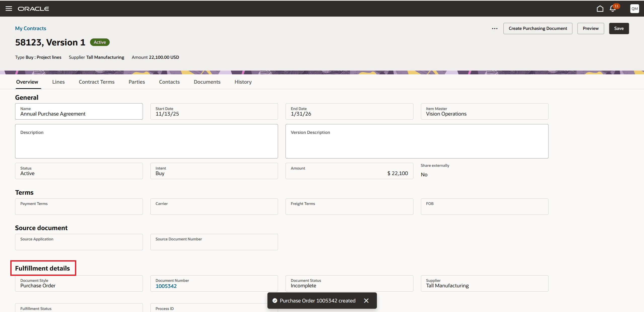Image resolution: width=644 pixels, height=312 pixels.
Task: Click the Version Description text area
Action: [417, 144]
